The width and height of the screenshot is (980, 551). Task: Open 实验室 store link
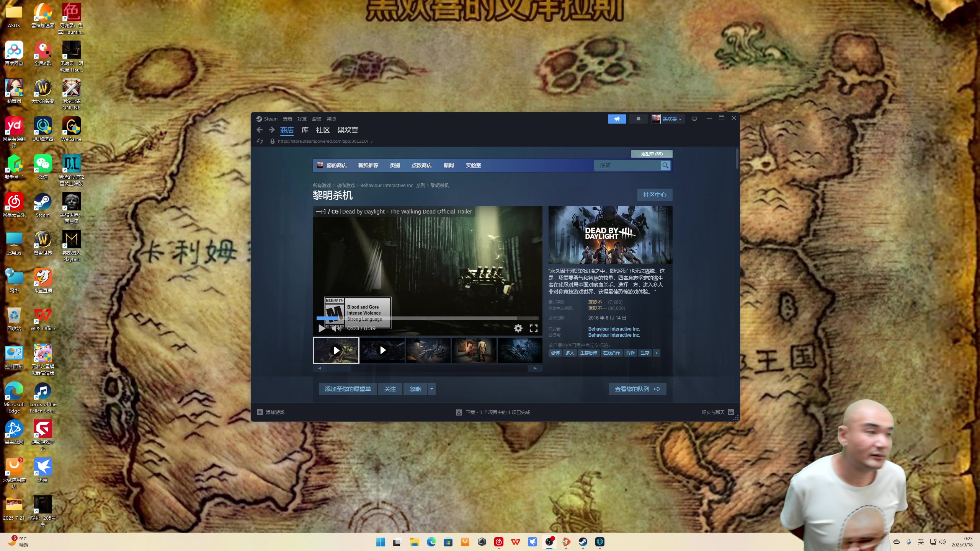pyautogui.click(x=473, y=165)
